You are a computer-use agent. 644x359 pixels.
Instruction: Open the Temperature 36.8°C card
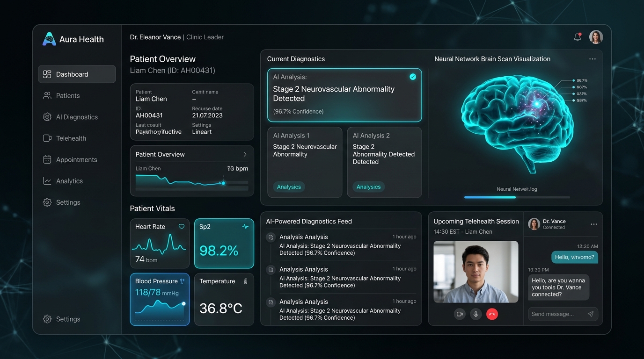224,299
